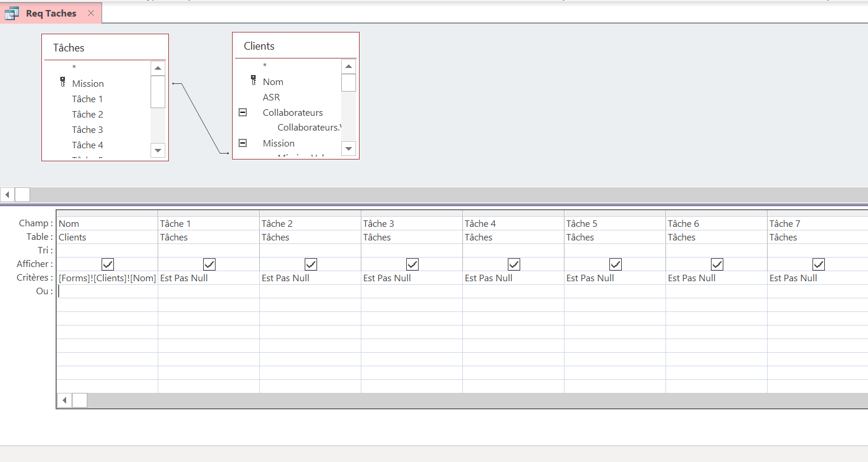Screen dimensions: 868x462
Task: Select the Req Taches tab
Action: click(51, 13)
